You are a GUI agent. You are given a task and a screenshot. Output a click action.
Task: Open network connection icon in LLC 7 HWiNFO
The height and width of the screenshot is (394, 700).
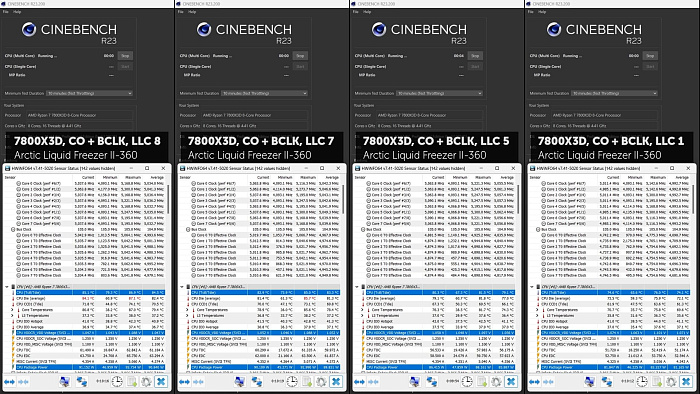[257, 382]
